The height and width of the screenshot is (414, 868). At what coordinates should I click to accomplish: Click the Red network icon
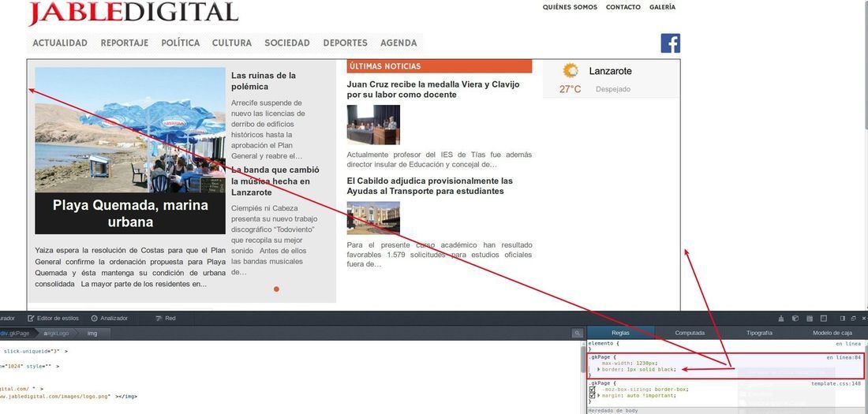tap(159, 319)
